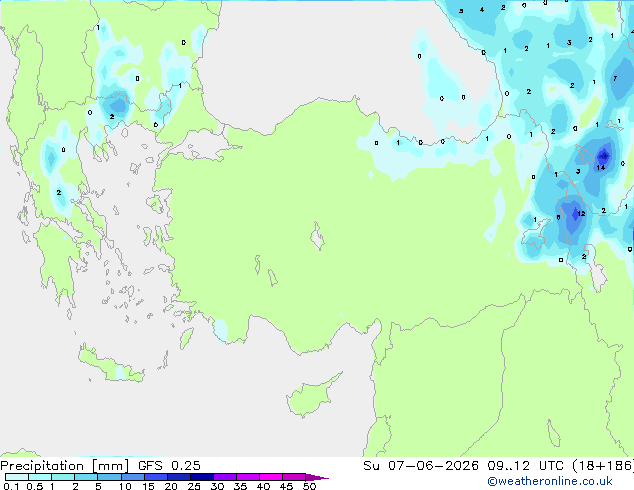Pick the 15–20 mm legend color swatch
The image size is (634, 490).
[x=155, y=477]
